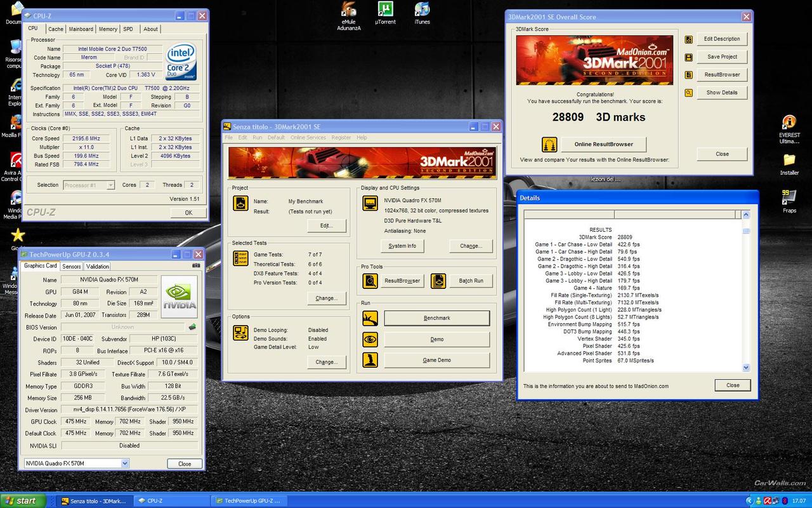Click the Selected Tests checklist icon

(x=240, y=258)
